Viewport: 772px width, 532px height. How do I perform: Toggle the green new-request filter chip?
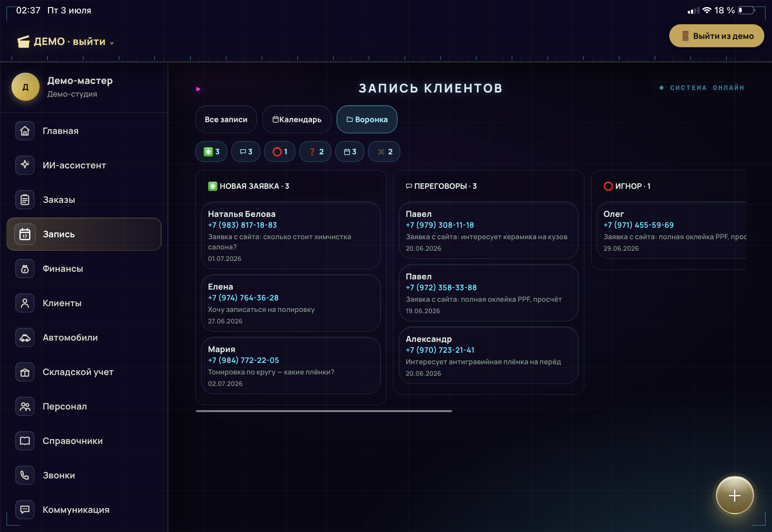(x=211, y=152)
